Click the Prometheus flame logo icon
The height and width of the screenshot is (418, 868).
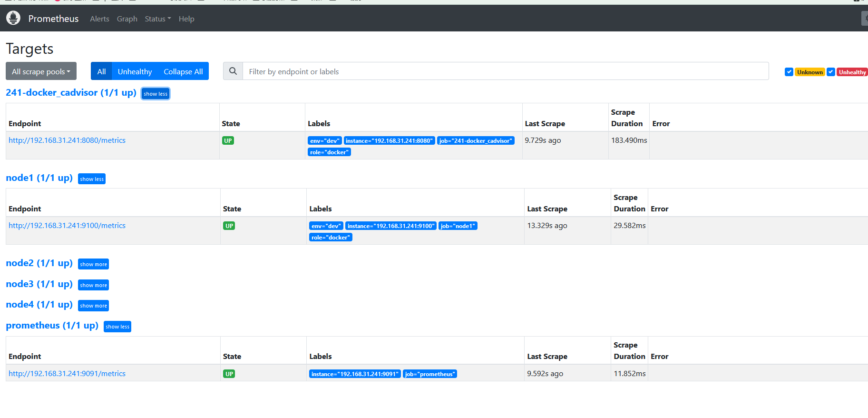coord(13,18)
